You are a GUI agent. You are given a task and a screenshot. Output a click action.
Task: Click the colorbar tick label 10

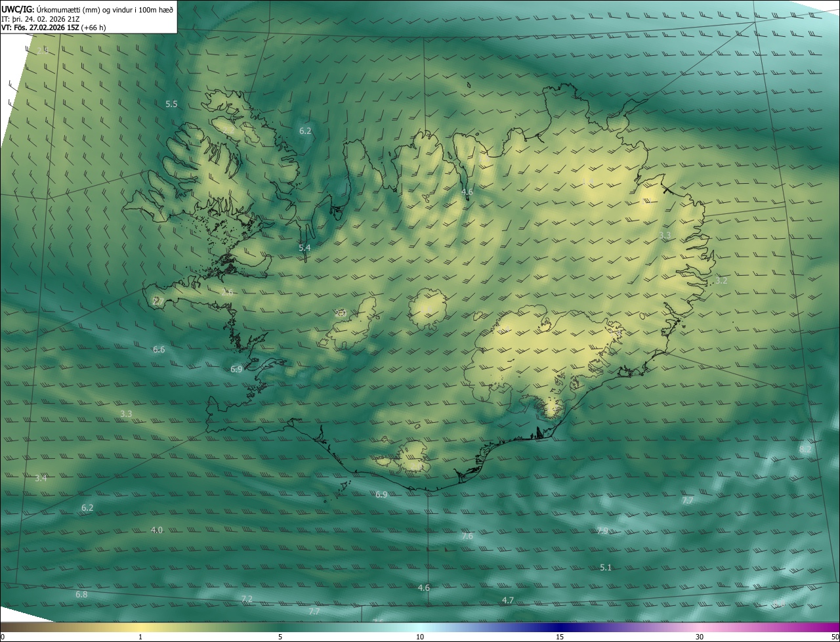(x=420, y=637)
